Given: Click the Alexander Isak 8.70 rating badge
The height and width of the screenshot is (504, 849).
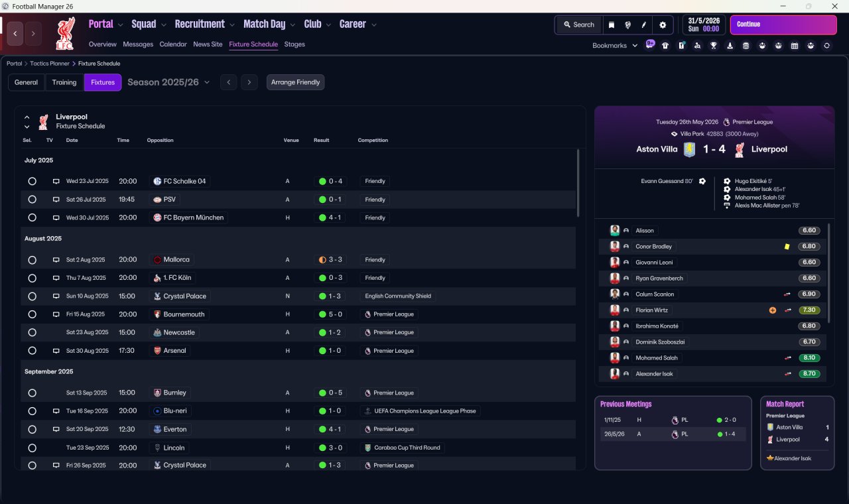Looking at the screenshot, I should pos(810,374).
